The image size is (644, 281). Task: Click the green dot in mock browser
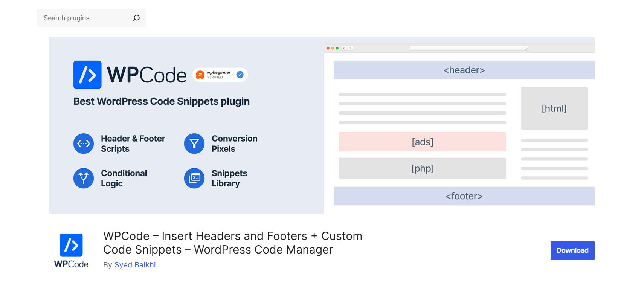337,48
